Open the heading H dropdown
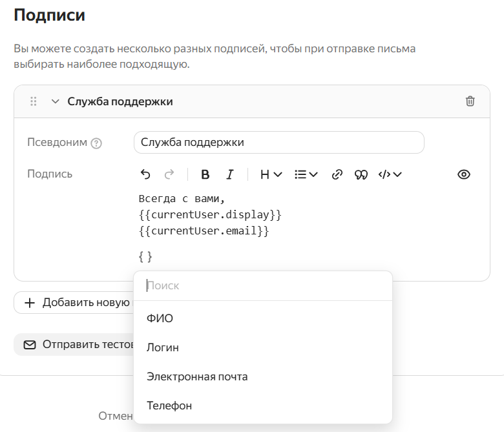Viewport: 504px width, 432px height. 271,174
